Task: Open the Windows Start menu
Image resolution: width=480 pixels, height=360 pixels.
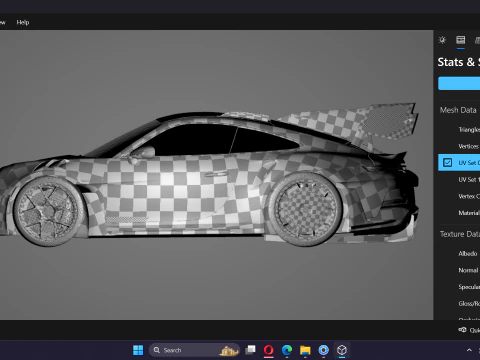Action: [138, 350]
